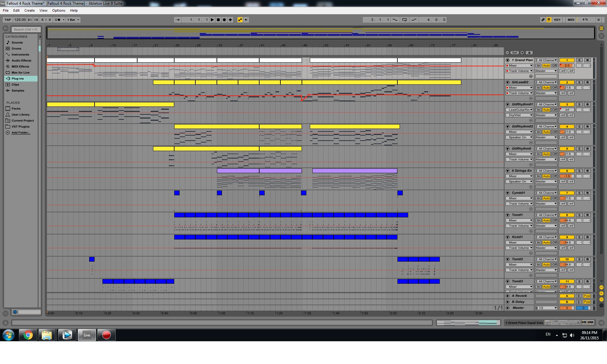607x364 pixels.
Task: Toggle Follow playback arrow button
Action: coord(178,20)
